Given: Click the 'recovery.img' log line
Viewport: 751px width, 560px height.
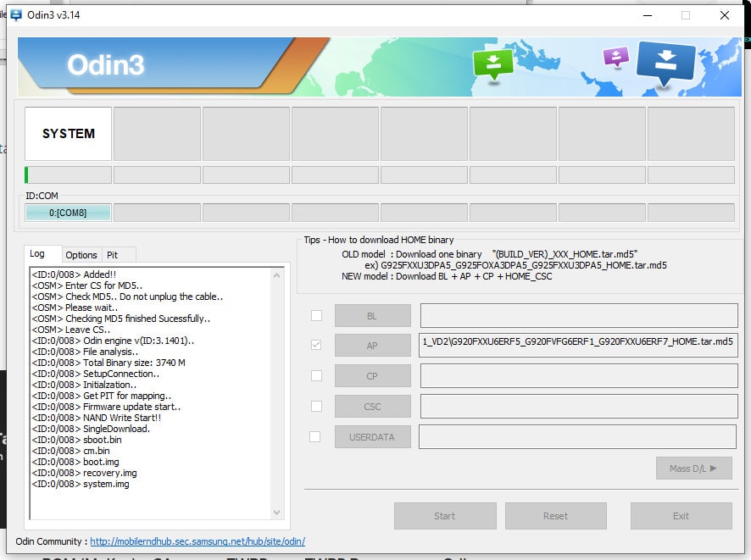Looking at the screenshot, I should tap(84, 473).
